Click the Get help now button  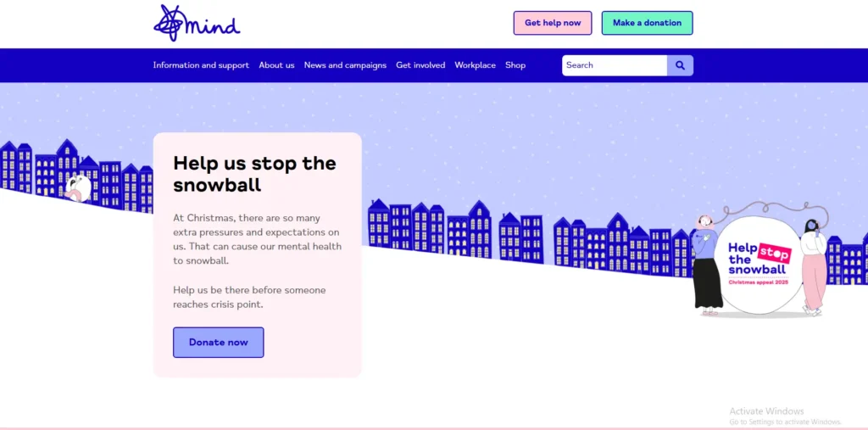coord(553,23)
